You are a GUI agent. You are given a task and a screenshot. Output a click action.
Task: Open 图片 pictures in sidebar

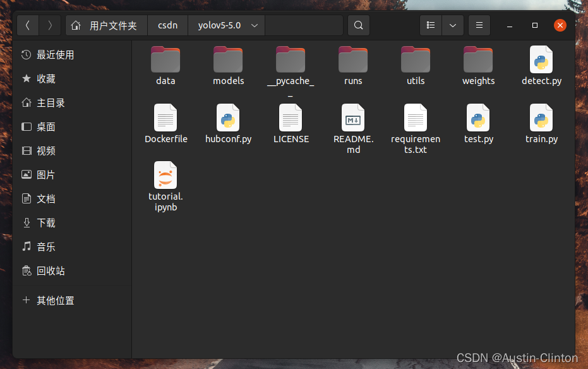72,175
